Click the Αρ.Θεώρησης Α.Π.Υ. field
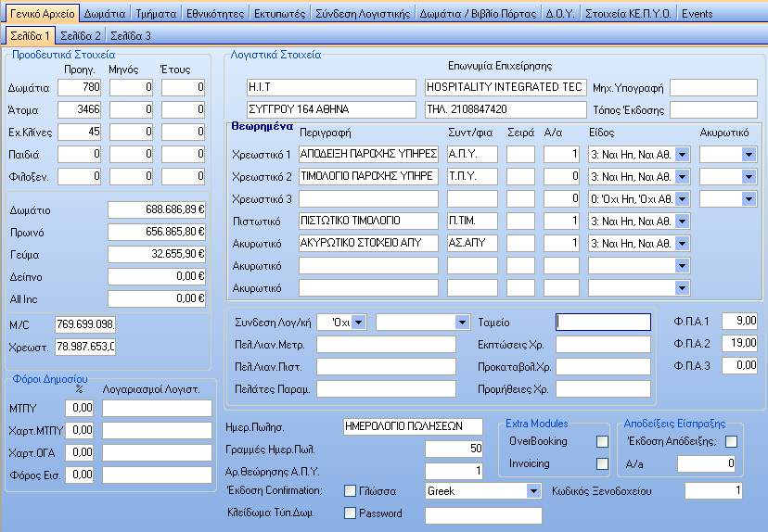This screenshot has width=768, height=532. [454, 472]
